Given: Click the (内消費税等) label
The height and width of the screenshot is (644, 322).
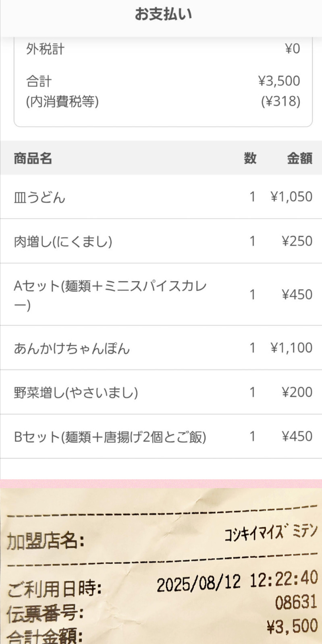Looking at the screenshot, I should (x=62, y=101).
